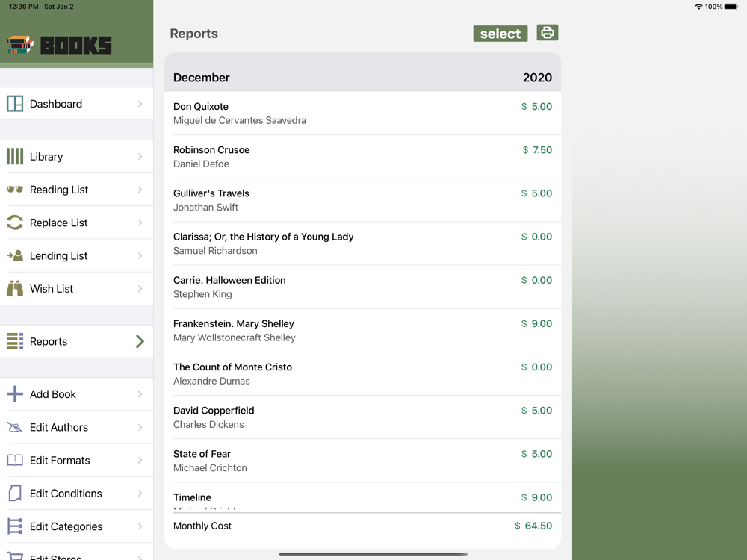Click the battery status icon
This screenshot has width=747, height=560.
tap(731, 7)
